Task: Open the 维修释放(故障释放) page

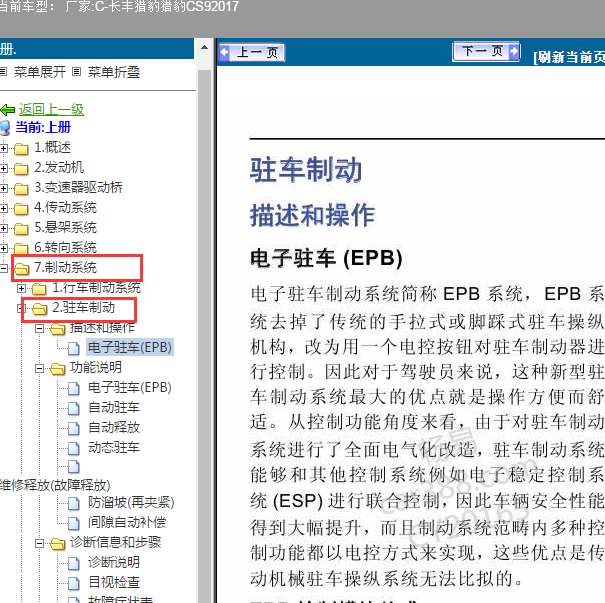Action: 55,485
